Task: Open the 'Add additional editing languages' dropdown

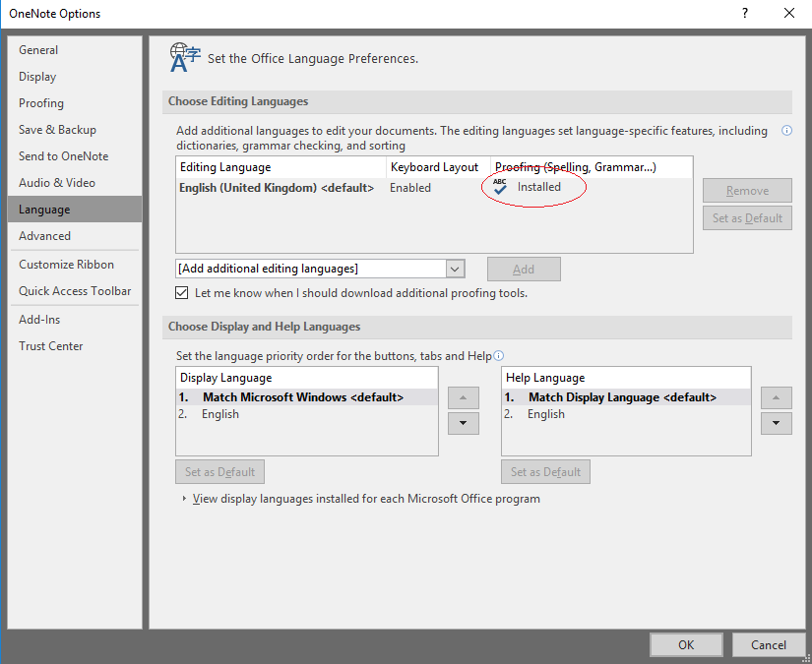Action: 455,269
